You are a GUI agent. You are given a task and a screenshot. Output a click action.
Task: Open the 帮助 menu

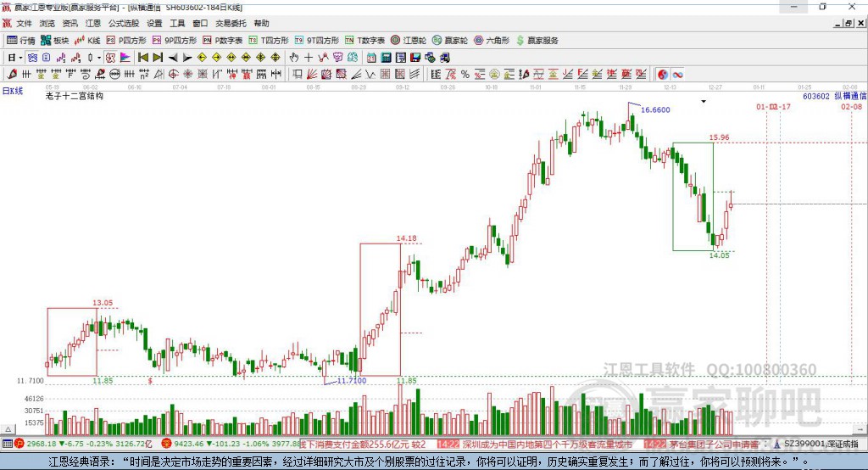(x=261, y=23)
